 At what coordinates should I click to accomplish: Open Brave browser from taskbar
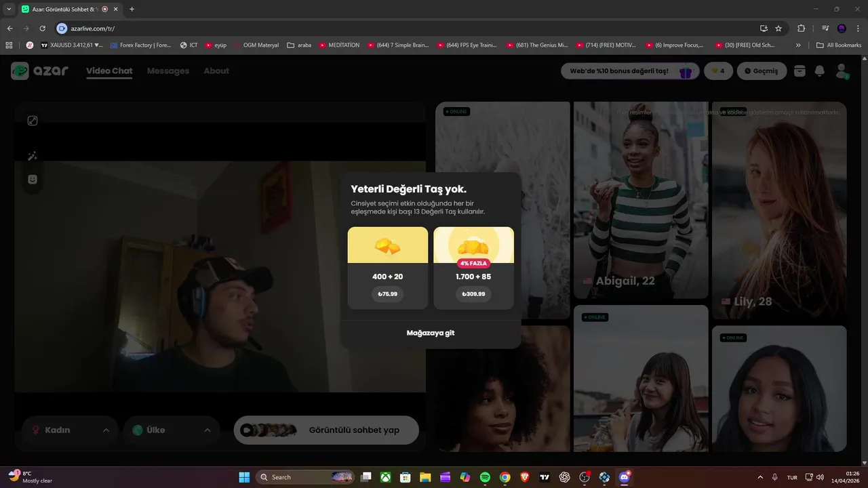coord(525,477)
